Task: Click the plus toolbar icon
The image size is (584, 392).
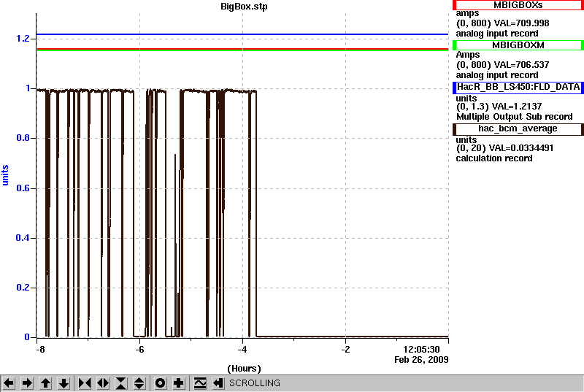Action: coord(179,383)
